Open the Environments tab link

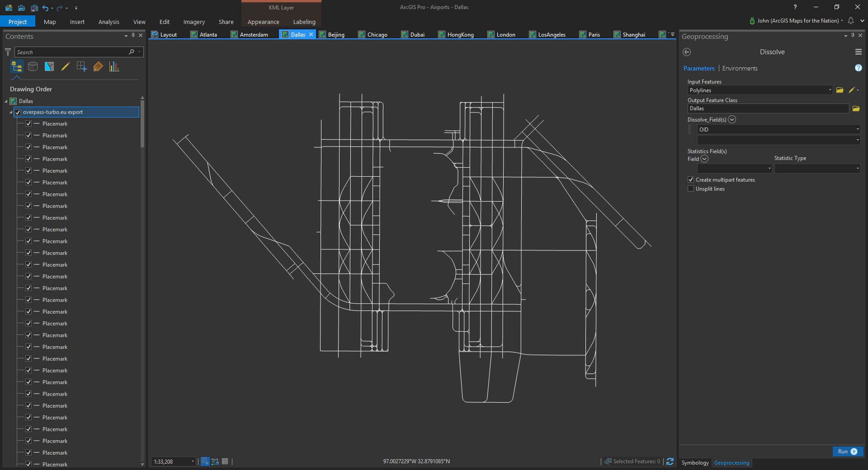[740, 68]
